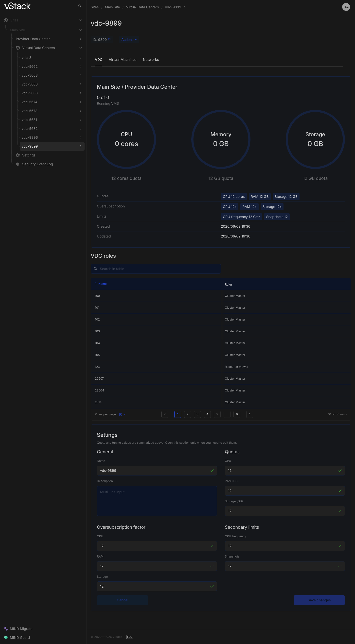Click the Search in table field
355x644 pixels.
pyautogui.click(x=156, y=269)
